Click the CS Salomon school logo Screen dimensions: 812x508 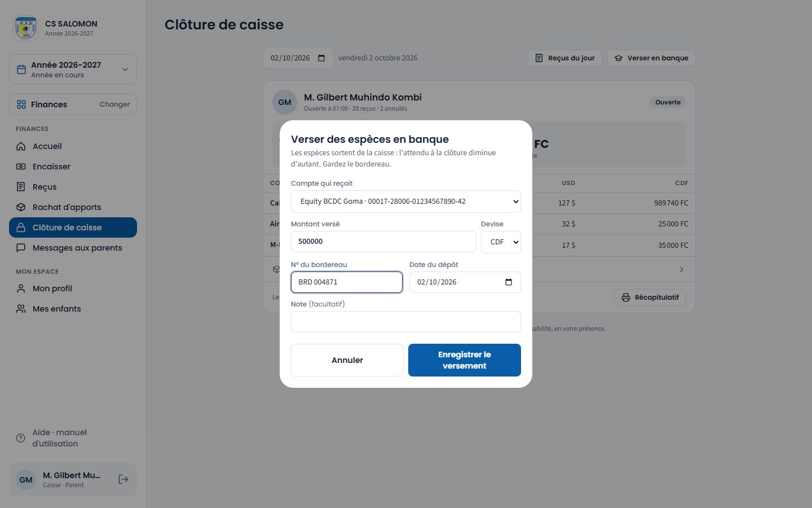click(x=26, y=28)
